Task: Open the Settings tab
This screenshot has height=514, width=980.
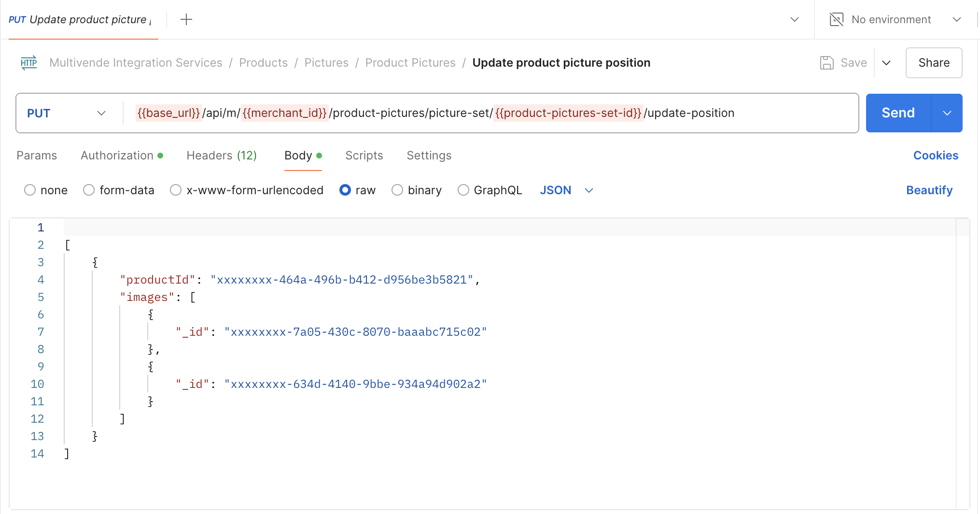Action: 429,156
